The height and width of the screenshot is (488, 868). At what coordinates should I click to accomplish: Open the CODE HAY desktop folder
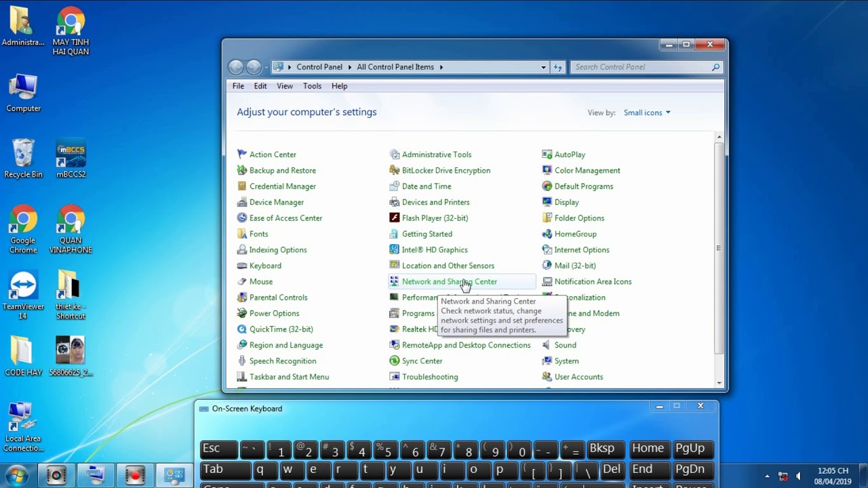(x=23, y=357)
